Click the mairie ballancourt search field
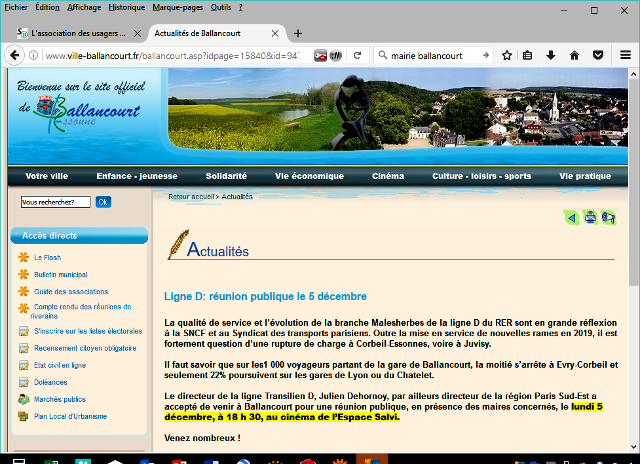640x464 pixels. click(434, 56)
